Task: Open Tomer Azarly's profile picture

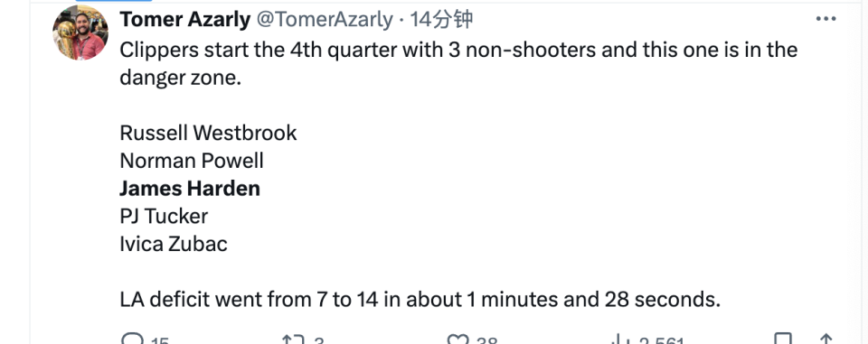Action: pyautogui.click(x=80, y=33)
